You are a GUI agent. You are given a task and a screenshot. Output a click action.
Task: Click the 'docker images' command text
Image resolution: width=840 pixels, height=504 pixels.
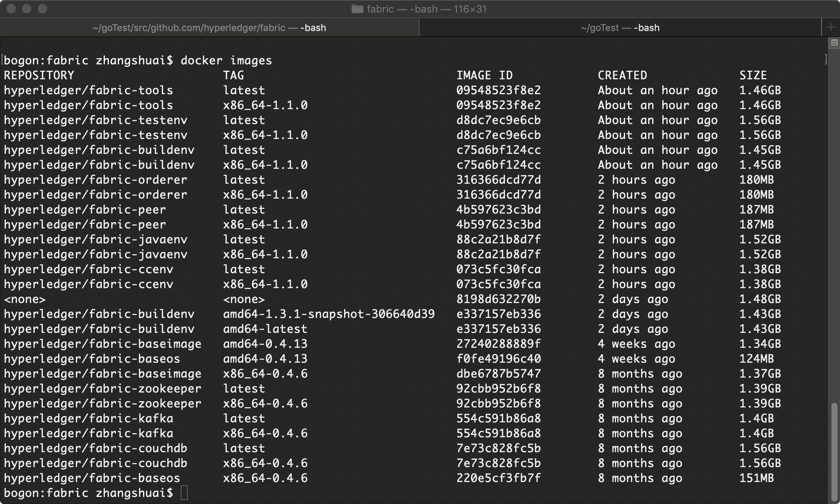[x=226, y=60]
